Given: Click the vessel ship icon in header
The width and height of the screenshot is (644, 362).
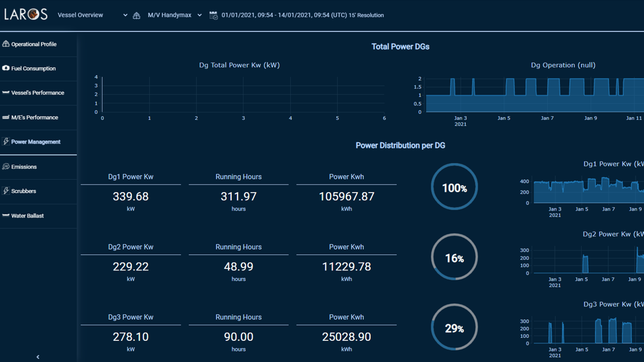Looking at the screenshot, I should (x=136, y=16).
